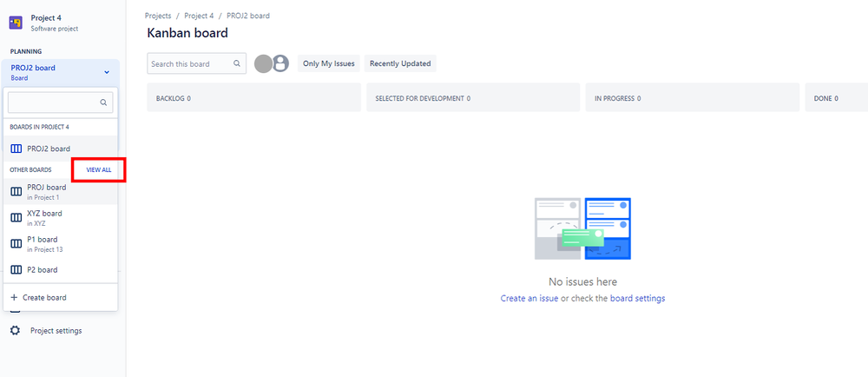Click the magnifier icon in board dropdown search
The image size is (868, 377).
coord(103,103)
